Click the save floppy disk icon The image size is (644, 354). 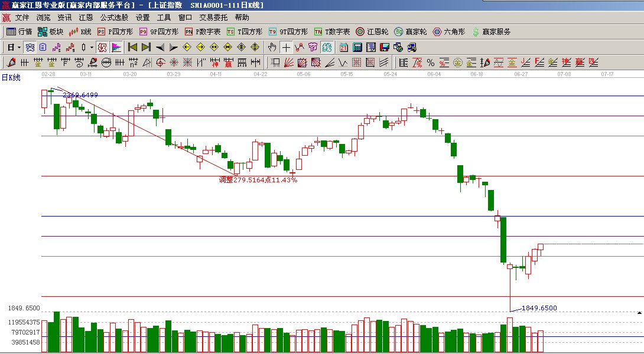385,47
